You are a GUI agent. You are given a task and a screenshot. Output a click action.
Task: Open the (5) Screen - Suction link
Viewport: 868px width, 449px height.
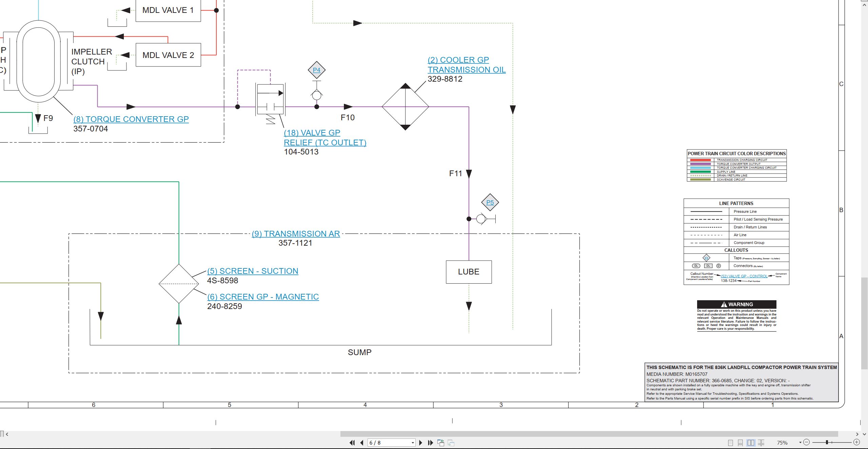pos(253,271)
